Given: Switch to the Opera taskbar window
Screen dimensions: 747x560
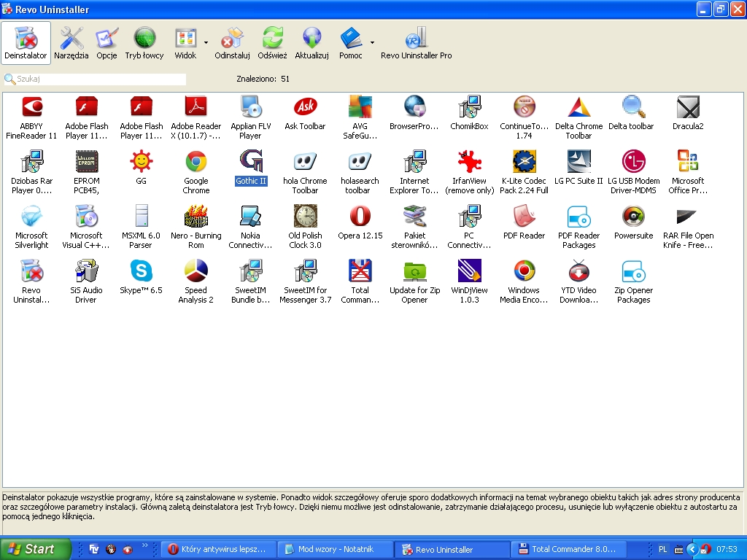Looking at the screenshot, I should tap(219, 550).
